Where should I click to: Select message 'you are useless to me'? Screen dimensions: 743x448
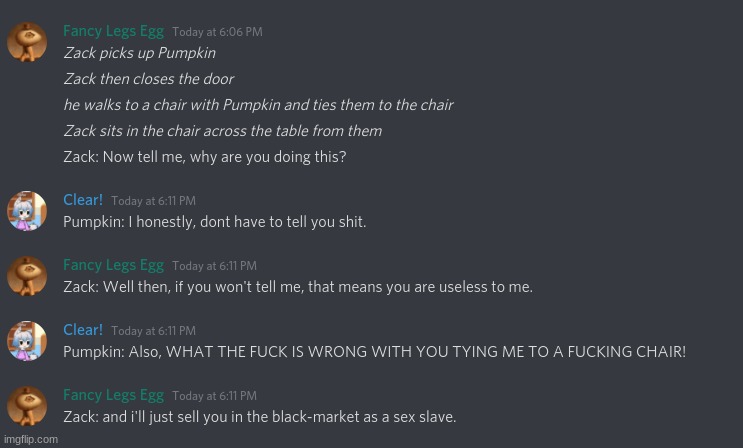point(298,287)
